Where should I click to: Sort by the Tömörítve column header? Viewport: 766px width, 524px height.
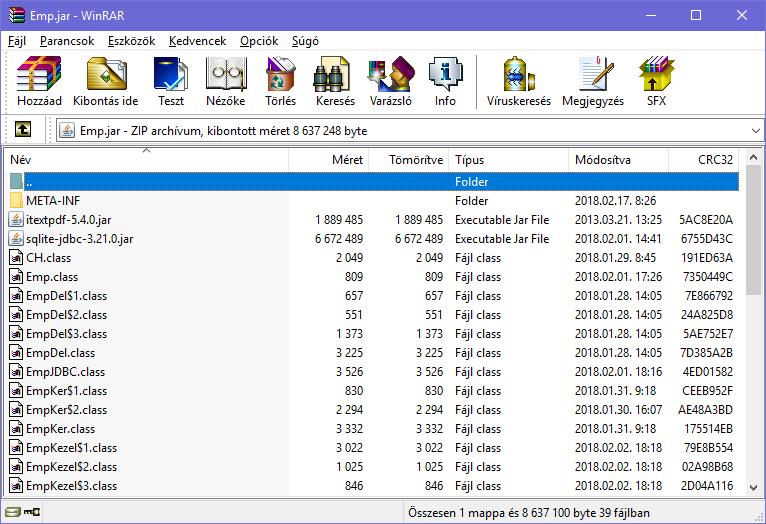pos(408,160)
